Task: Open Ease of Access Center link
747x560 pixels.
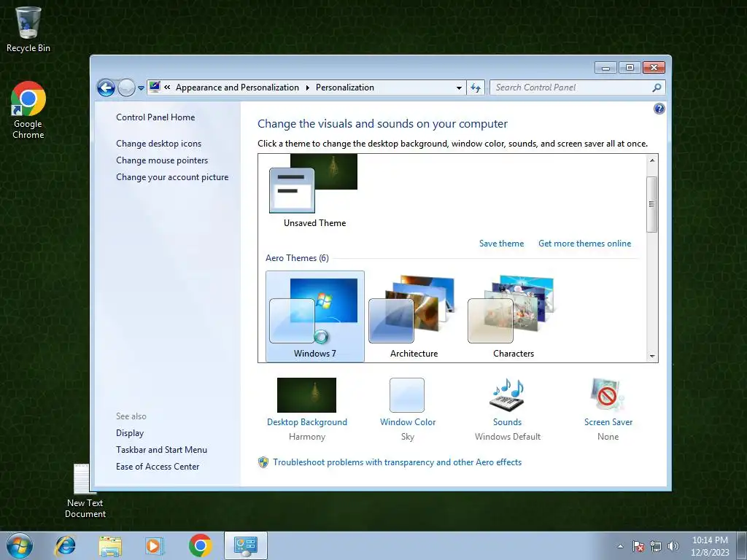Action: pyautogui.click(x=158, y=466)
